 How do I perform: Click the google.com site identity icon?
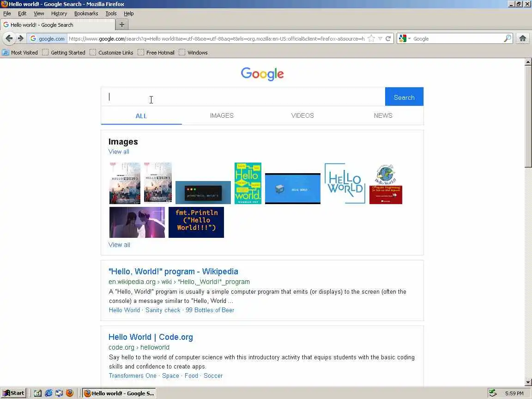(x=47, y=39)
